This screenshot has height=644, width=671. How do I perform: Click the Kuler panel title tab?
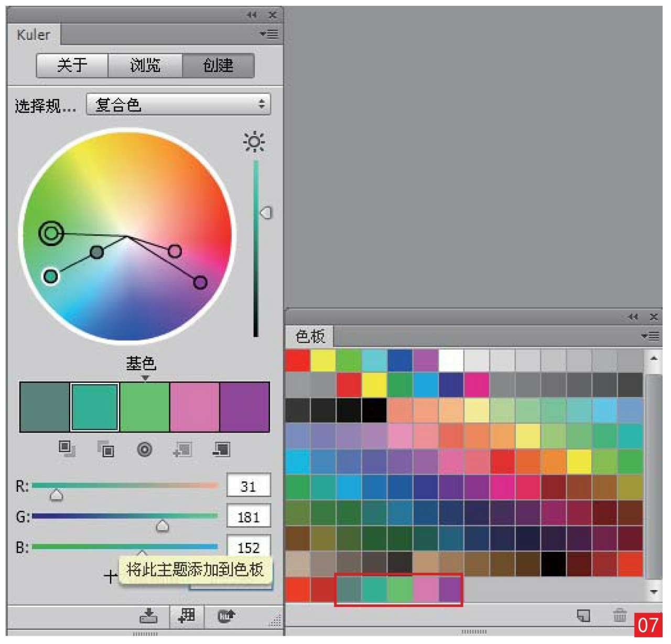click(34, 35)
